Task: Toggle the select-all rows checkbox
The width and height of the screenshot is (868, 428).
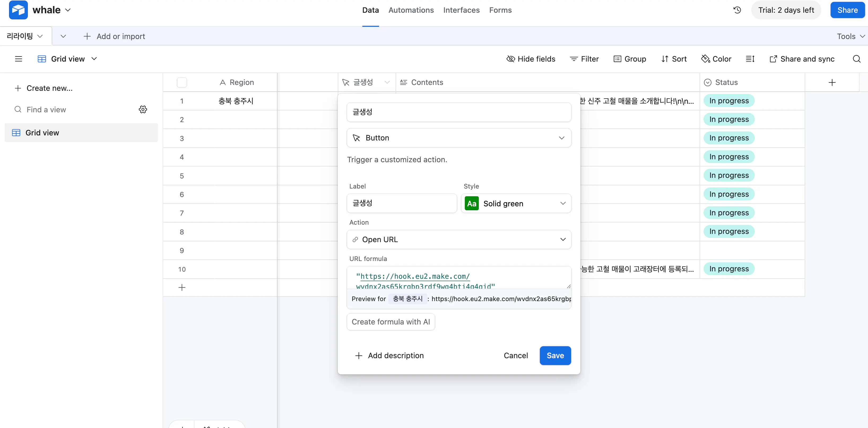Action: 182,82
